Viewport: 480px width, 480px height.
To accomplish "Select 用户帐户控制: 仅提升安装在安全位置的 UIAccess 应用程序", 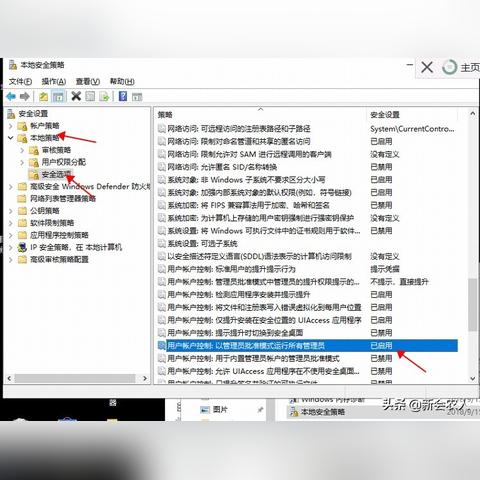I will (307, 320).
